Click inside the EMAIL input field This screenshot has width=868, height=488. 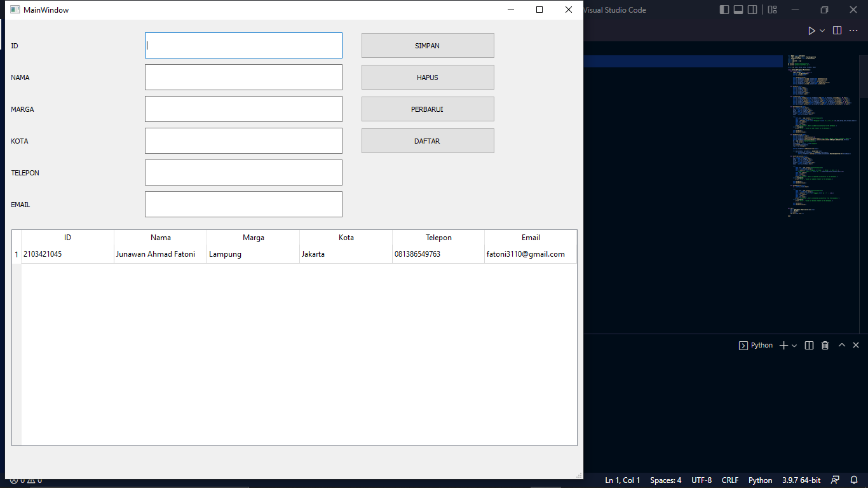coord(243,204)
